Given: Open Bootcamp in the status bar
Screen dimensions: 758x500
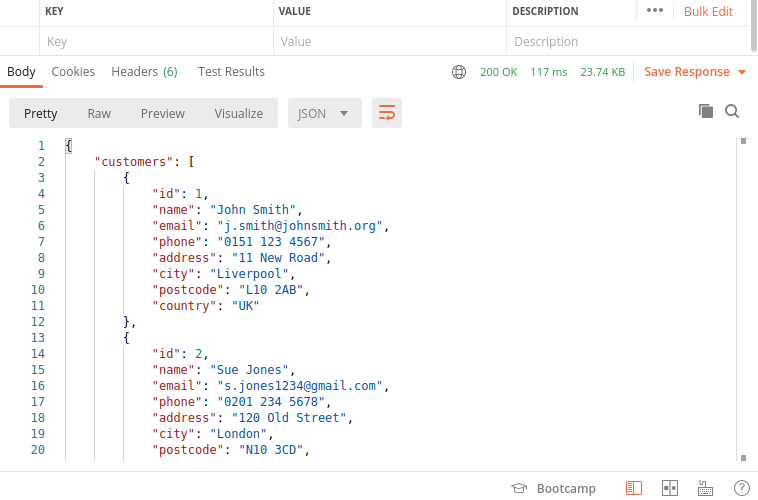Looking at the screenshot, I should coord(554,488).
